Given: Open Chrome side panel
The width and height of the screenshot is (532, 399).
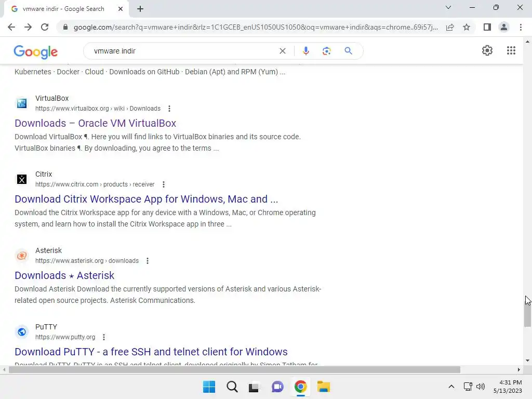Looking at the screenshot, I should coord(487,27).
